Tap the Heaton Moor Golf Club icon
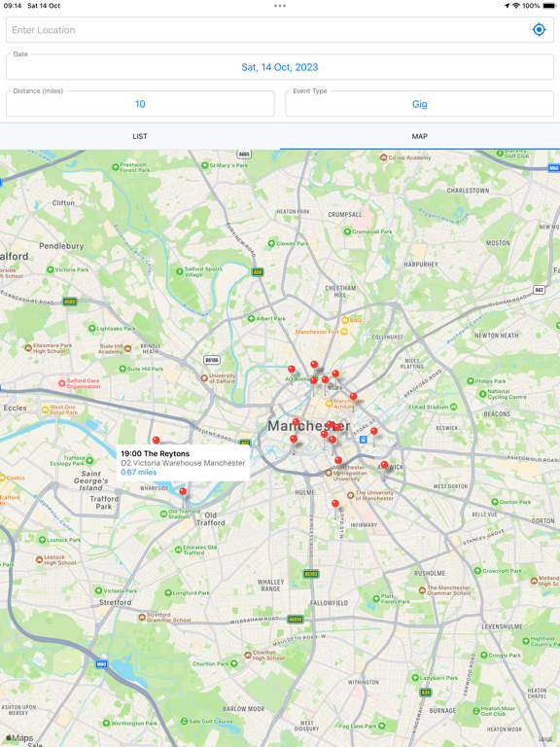560x747 pixels. coord(475,711)
